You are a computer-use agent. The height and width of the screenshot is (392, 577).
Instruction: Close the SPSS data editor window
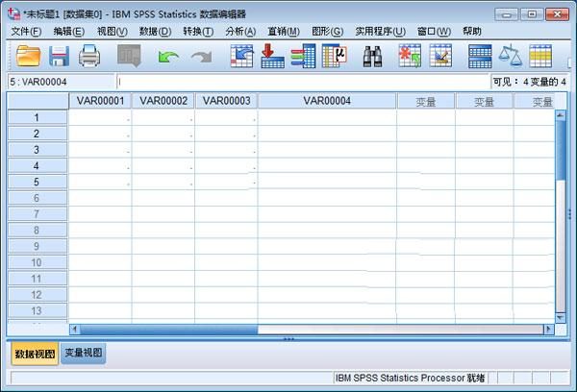click(x=557, y=14)
